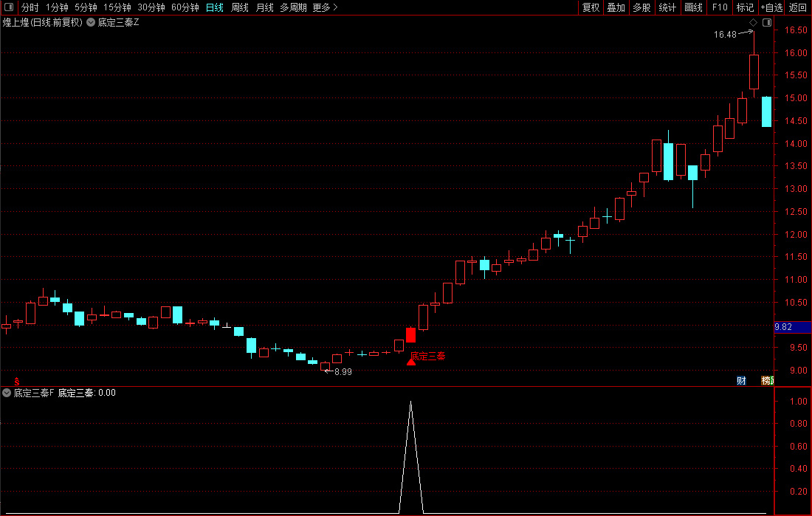The height and width of the screenshot is (516, 812).
Task: Click the 底定三秦: 0.00 value readout
Action: click(x=86, y=393)
